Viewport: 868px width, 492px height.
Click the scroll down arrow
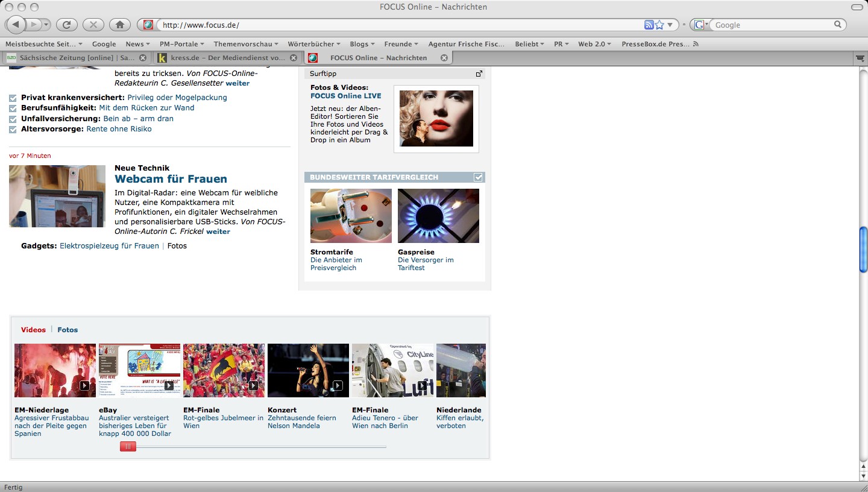pos(863,476)
